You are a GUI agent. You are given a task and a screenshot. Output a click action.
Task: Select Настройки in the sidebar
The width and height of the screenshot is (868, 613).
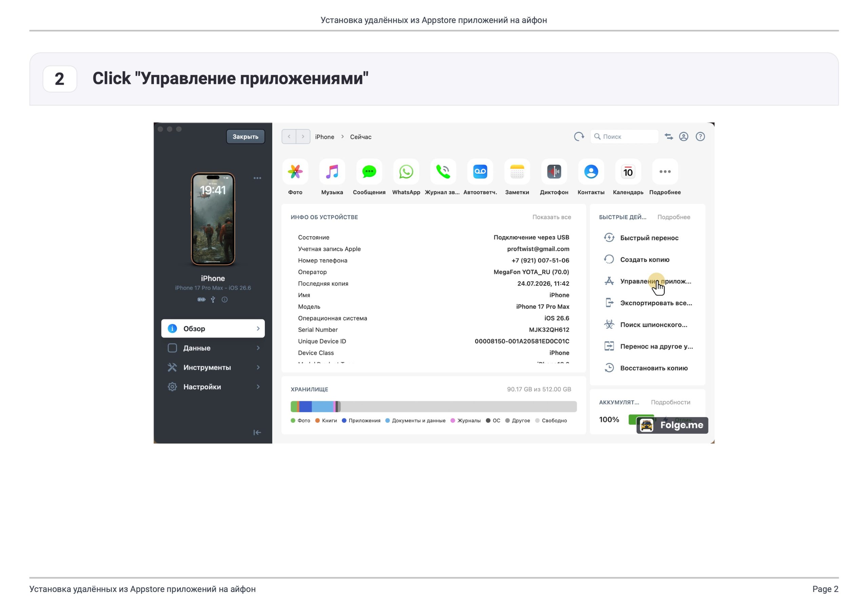click(213, 387)
